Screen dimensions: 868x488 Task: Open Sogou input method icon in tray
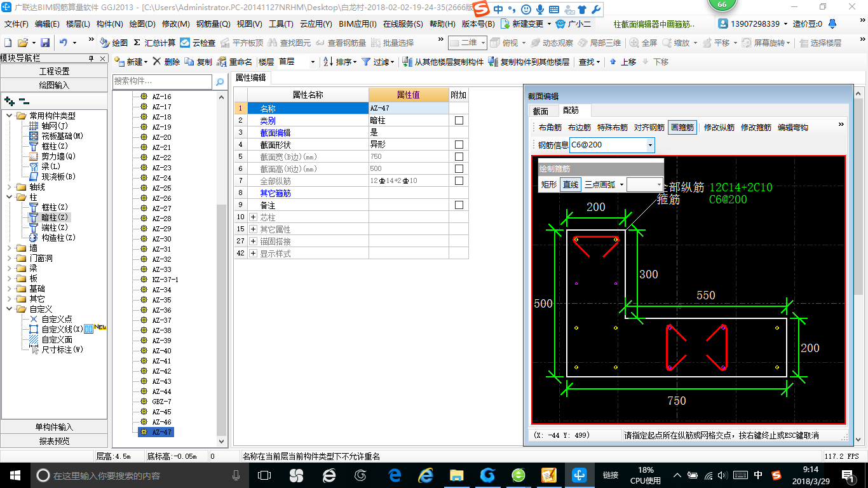click(x=776, y=475)
